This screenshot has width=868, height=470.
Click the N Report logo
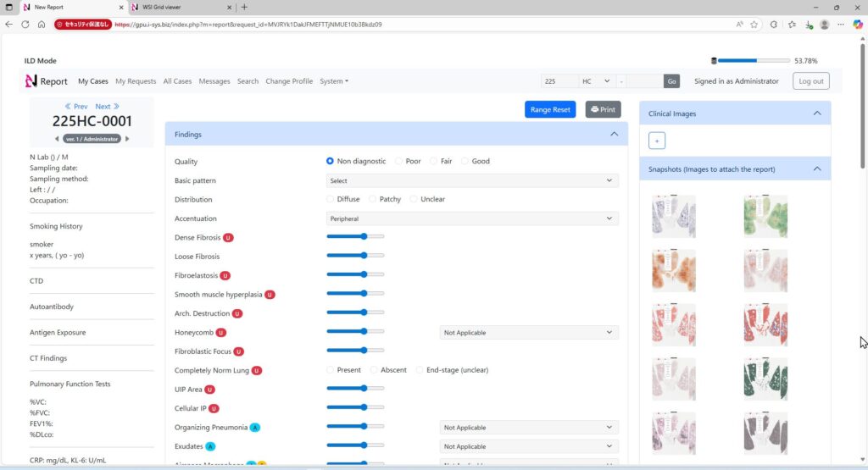tap(47, 81)
